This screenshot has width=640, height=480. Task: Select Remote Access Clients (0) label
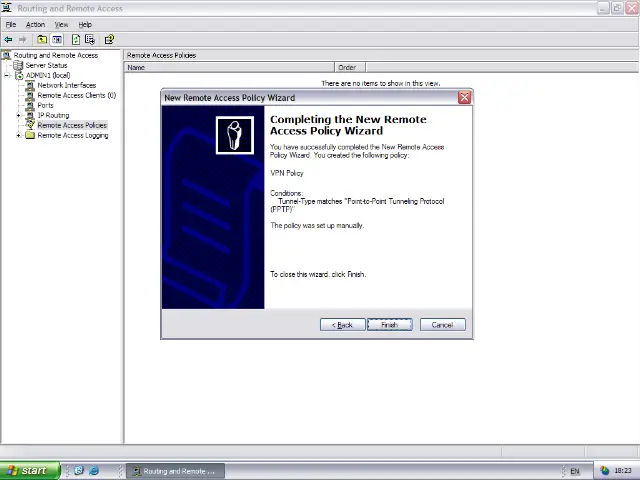[77, 96]
